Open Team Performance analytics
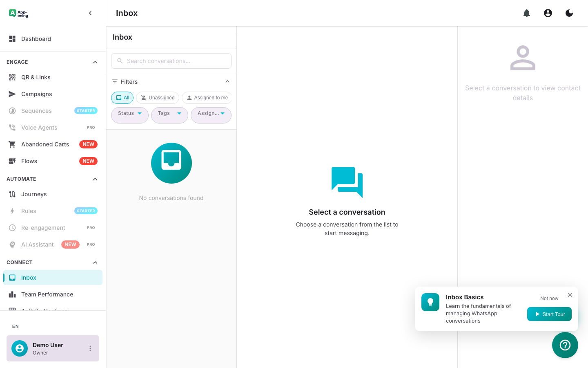Image resolution: width=588 pixels, height=368 pixels. point(47,294)
